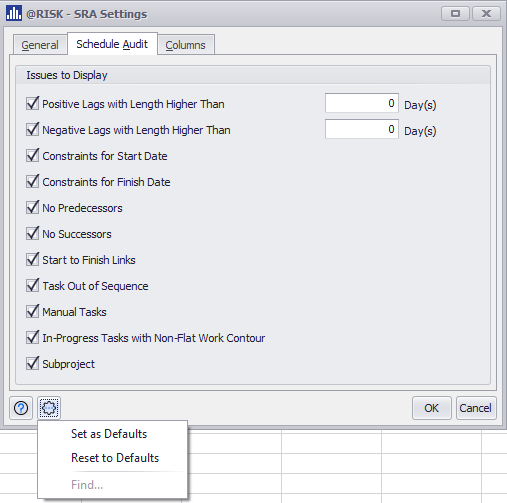Toggle In-Progress Tasks with Non-Flat Work Contour

[33, 338]
